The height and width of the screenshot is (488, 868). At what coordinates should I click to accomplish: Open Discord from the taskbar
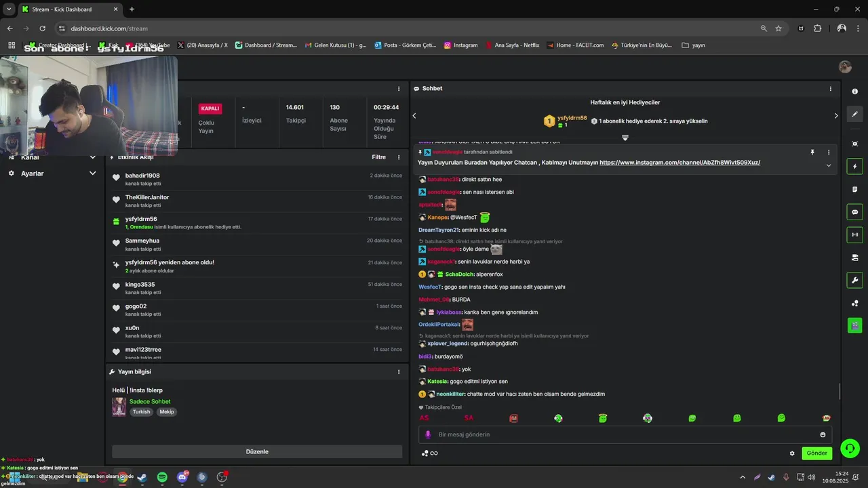[182, 477]
